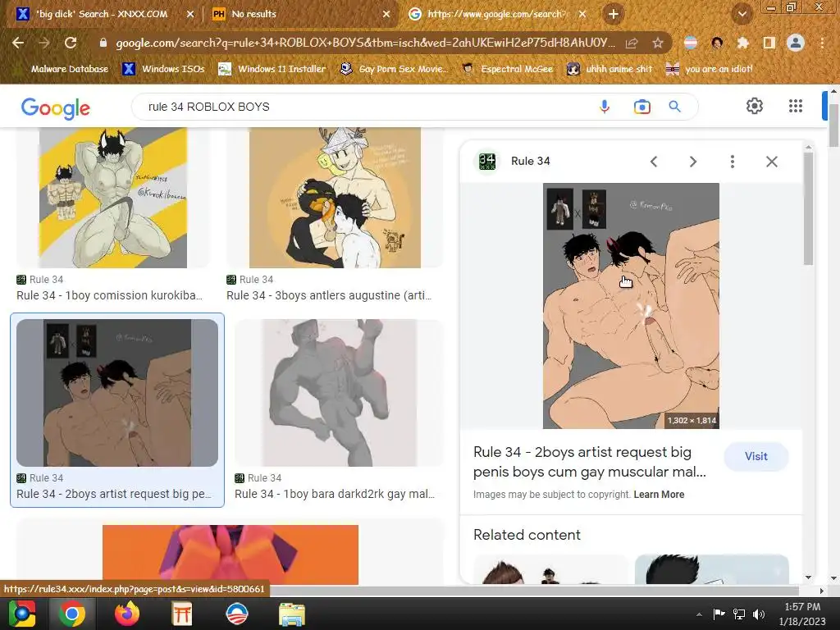840x630 pixels.
Task: Open Chrome's three-dot menu
Action: (x=822, y=43)
